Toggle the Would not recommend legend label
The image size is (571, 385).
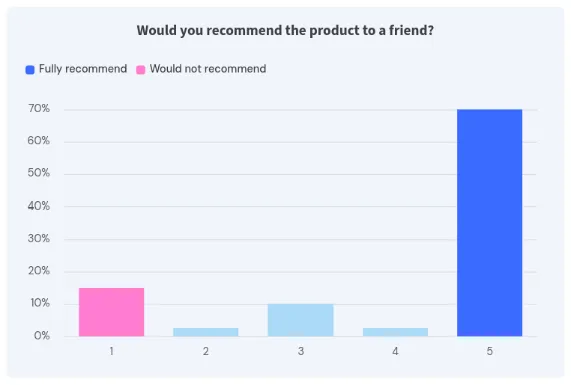click(208, 69)
